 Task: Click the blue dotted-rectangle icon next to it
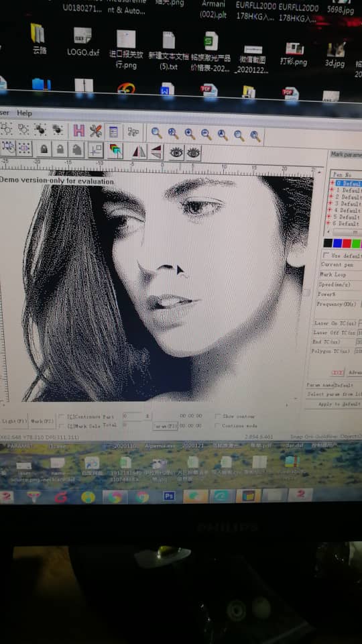point(24,148)
